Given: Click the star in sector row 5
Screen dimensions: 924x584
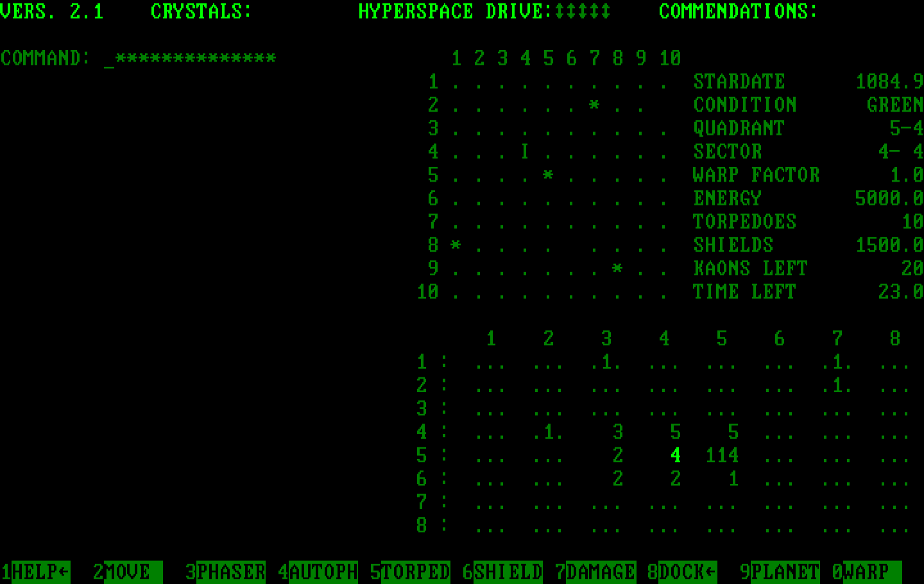Looking at the screenshot, I should [548, 175].
